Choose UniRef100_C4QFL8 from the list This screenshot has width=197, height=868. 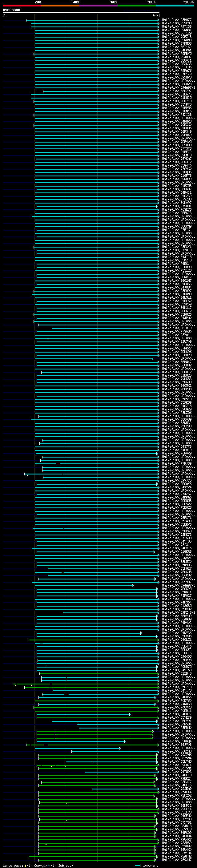pyautogui.click(x=177, y=775)
